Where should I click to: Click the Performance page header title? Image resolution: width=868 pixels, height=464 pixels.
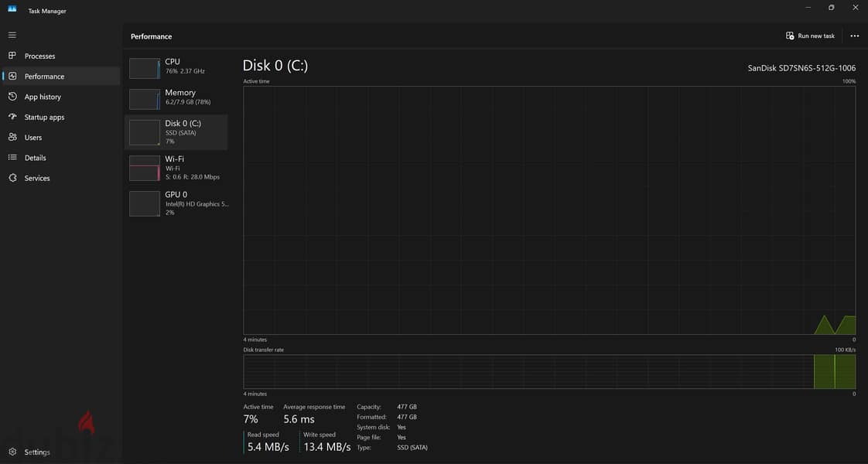pos(151,36)
